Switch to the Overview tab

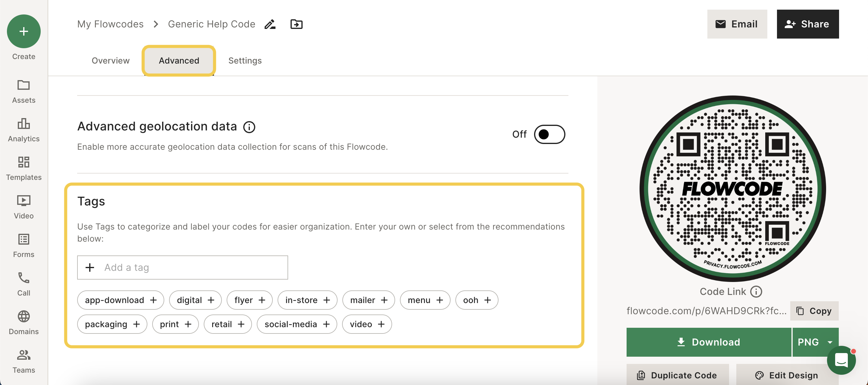point(111,61)
